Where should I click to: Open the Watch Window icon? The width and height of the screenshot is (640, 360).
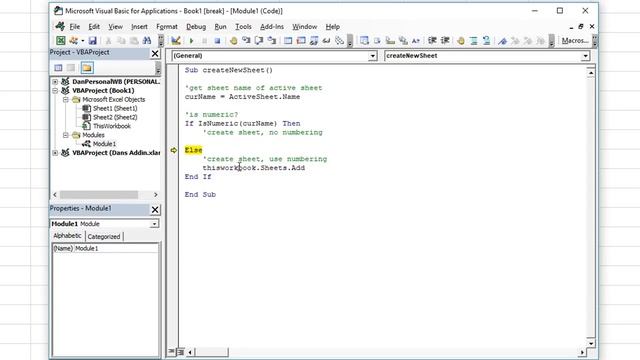(x=313, y=40)
